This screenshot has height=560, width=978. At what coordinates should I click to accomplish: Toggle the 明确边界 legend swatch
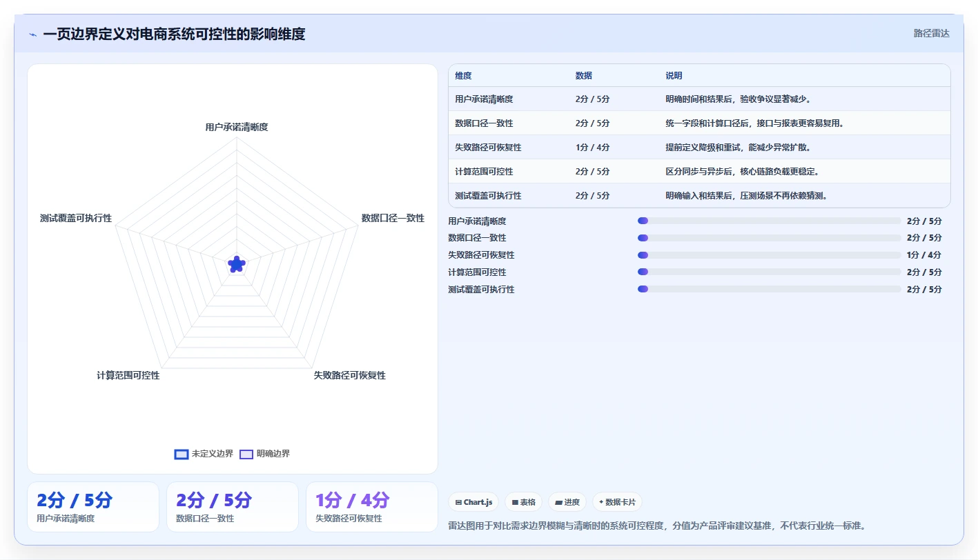tap(246, 454)
